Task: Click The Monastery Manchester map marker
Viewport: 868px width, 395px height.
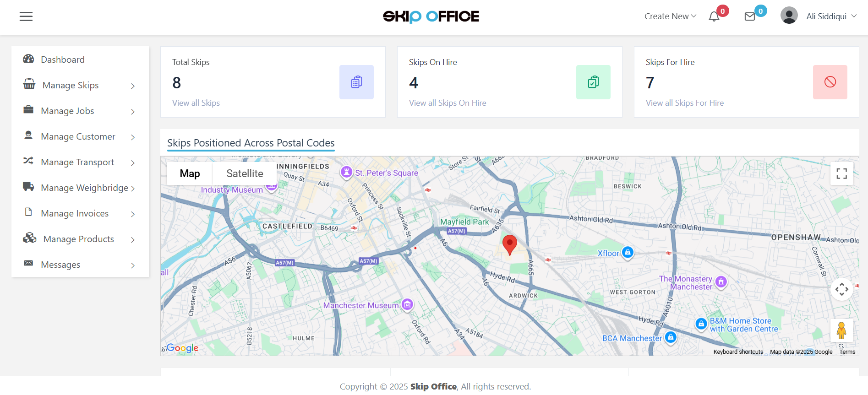Action: pos(721,282)
